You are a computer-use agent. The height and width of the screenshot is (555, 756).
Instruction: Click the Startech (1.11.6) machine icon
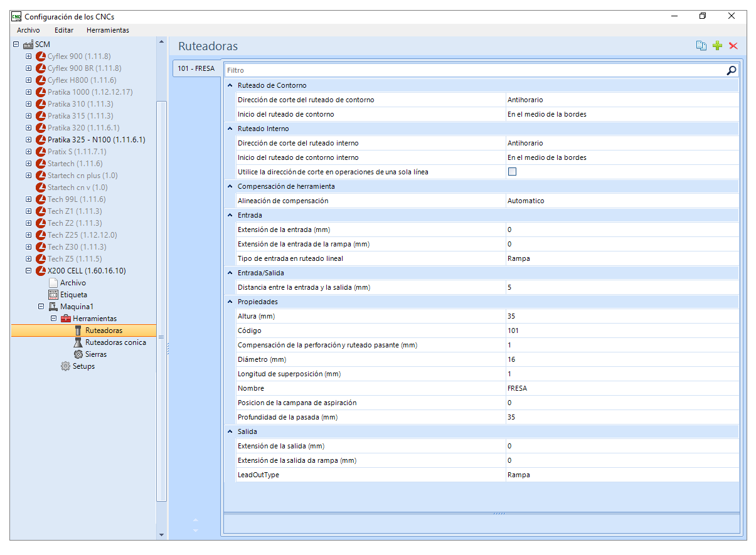pos(41,164)
